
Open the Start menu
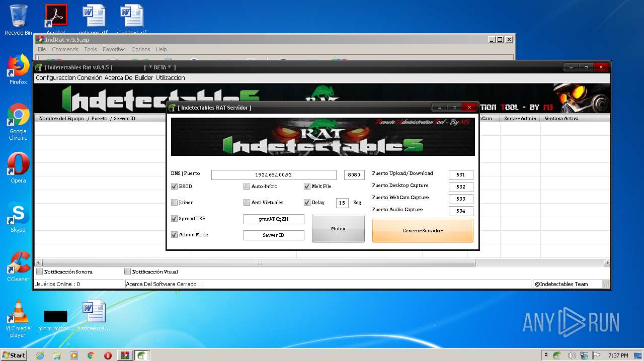pos(14,355)
